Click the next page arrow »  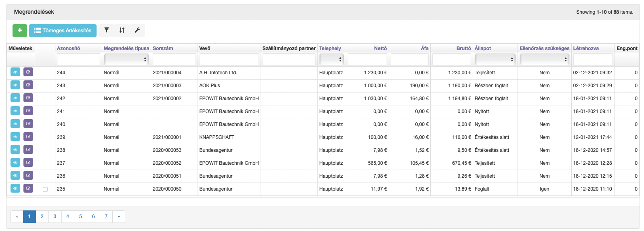pyautogui.click(x=119, y=216)
